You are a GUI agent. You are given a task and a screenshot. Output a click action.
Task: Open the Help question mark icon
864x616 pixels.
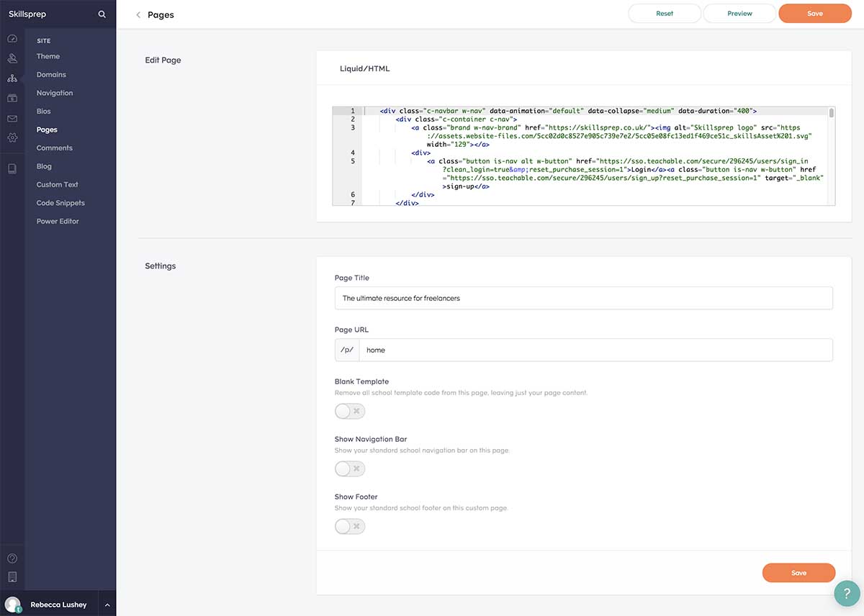pyautogui.click(x=12, y=558)
